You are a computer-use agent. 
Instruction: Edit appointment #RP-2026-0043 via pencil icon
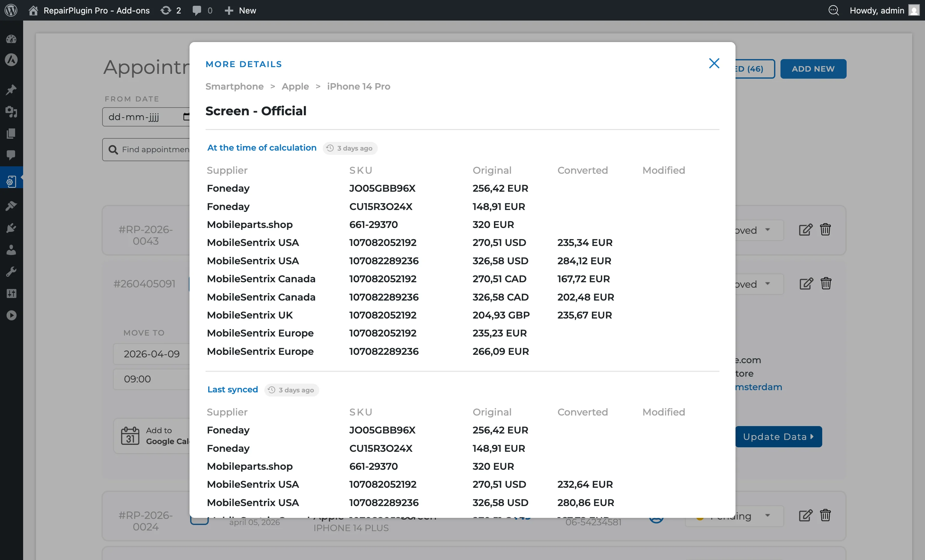click(x=805, y=230)
